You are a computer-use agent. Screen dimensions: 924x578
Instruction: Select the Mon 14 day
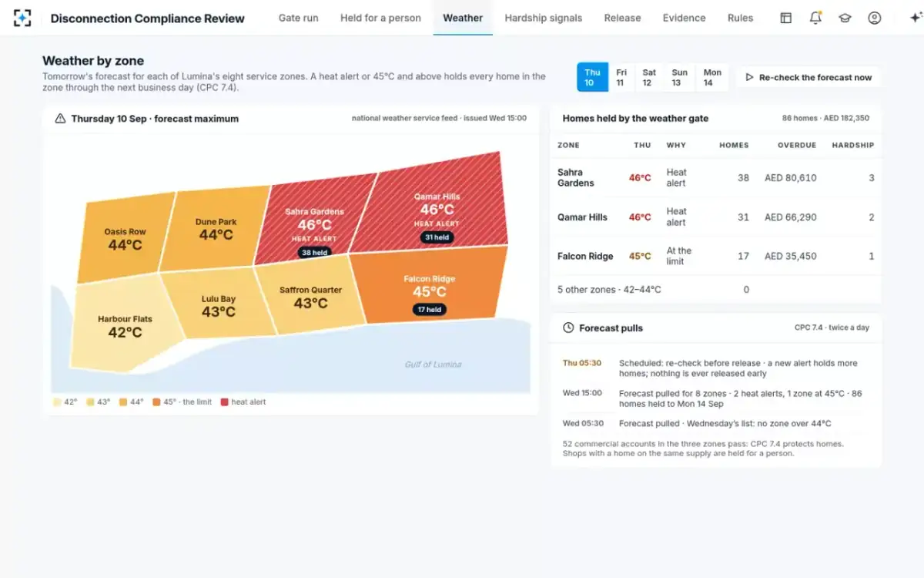(712, 77)
